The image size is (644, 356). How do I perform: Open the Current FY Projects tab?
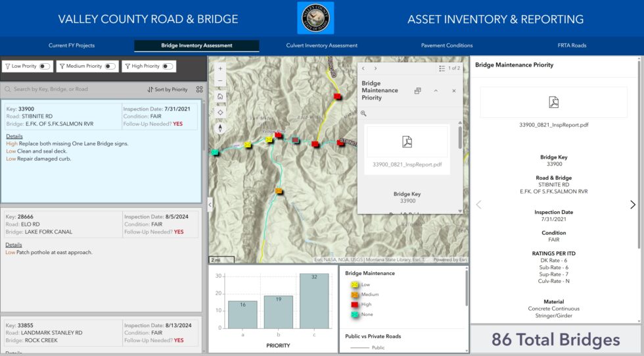pos(72,45)
